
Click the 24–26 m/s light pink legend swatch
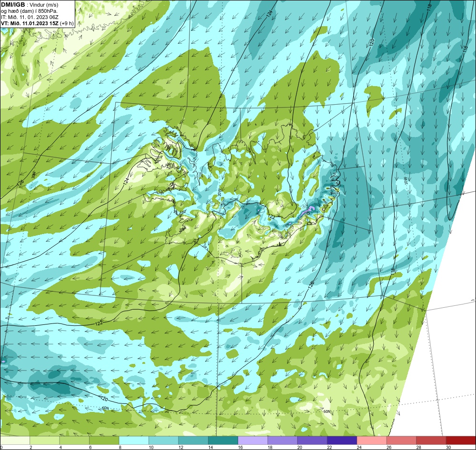372,440
